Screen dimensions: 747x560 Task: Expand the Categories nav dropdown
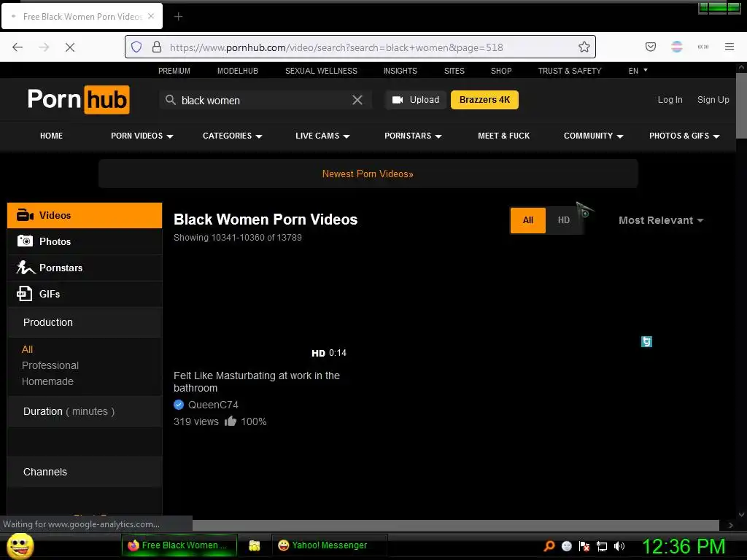coord(233,136)
